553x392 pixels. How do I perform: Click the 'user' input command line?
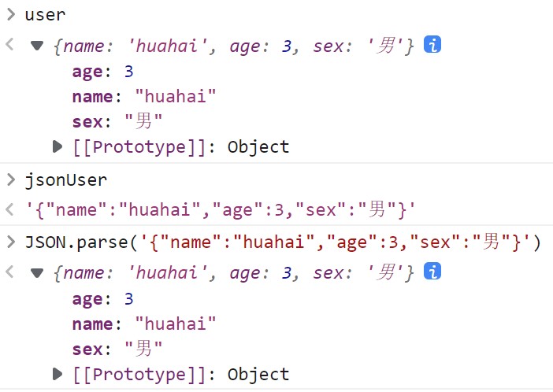point(45,14)
